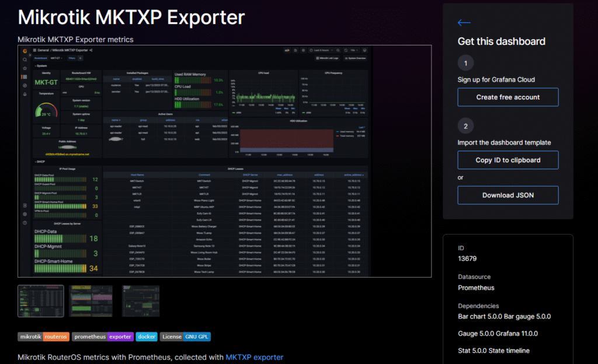Collapse the System row header
598x364 pixels.
click(x=41, y=66)
